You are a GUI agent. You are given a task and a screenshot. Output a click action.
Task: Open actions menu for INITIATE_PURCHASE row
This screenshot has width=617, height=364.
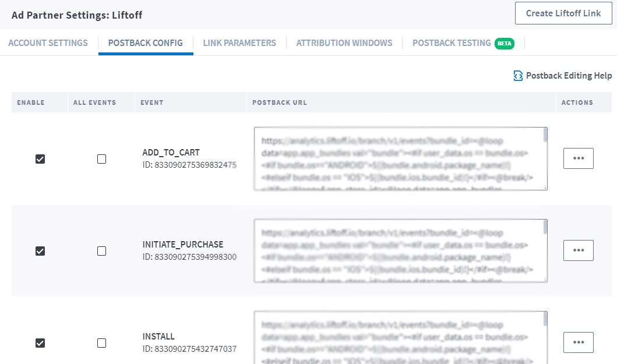pos(579,250)
